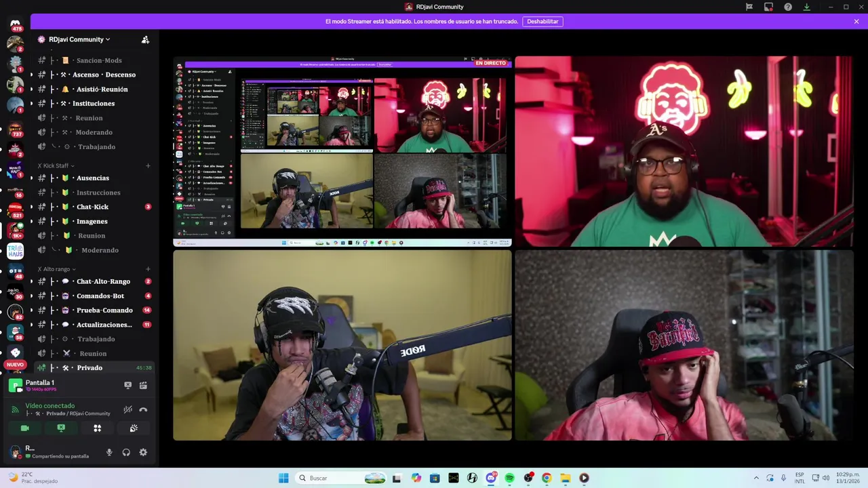
Task: Open the soundboard button
Action: coord(134,428)
